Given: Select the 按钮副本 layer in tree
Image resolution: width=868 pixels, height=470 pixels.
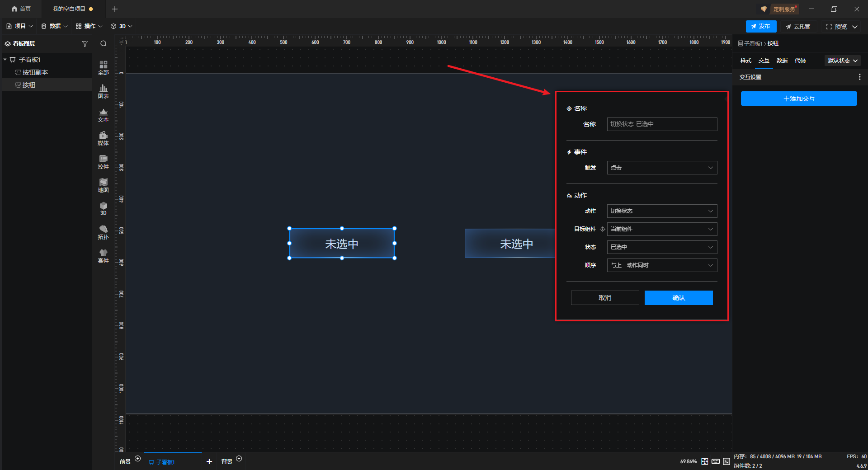Looking at the screenshot, I should [35, 72].
